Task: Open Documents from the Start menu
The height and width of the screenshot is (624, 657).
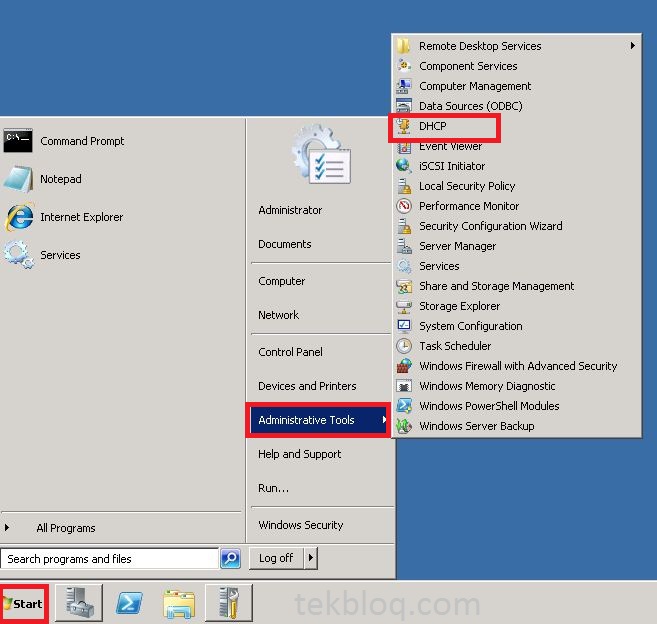Action: point(285,244)
